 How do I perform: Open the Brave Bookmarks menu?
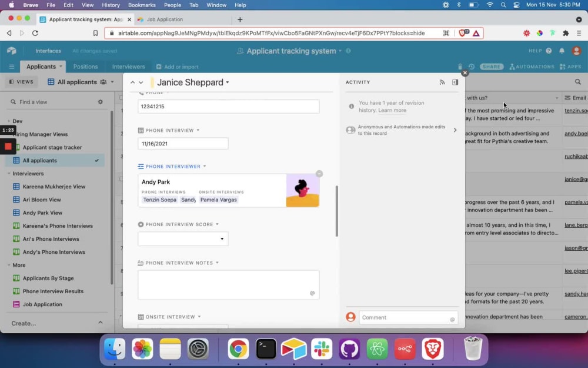[x=143, y=5]
